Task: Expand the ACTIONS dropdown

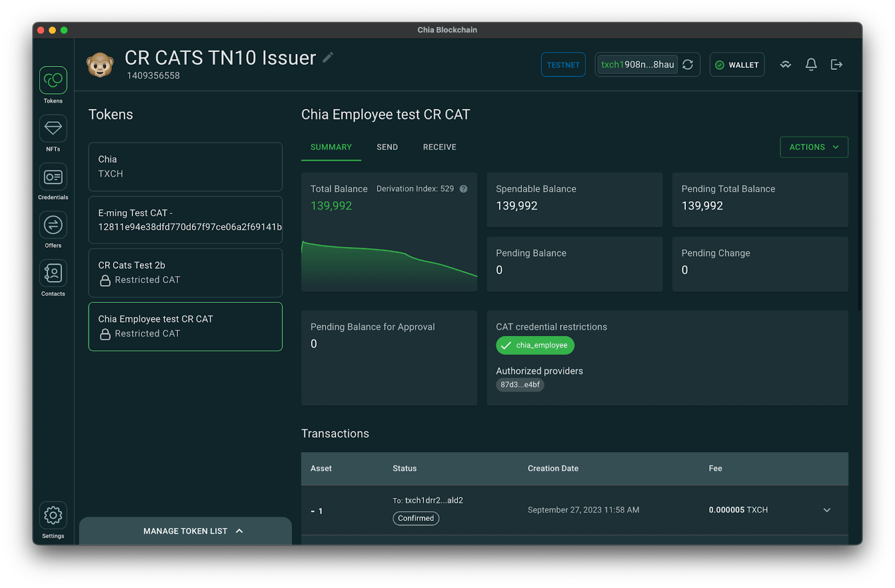Action: tap(813, 147)
